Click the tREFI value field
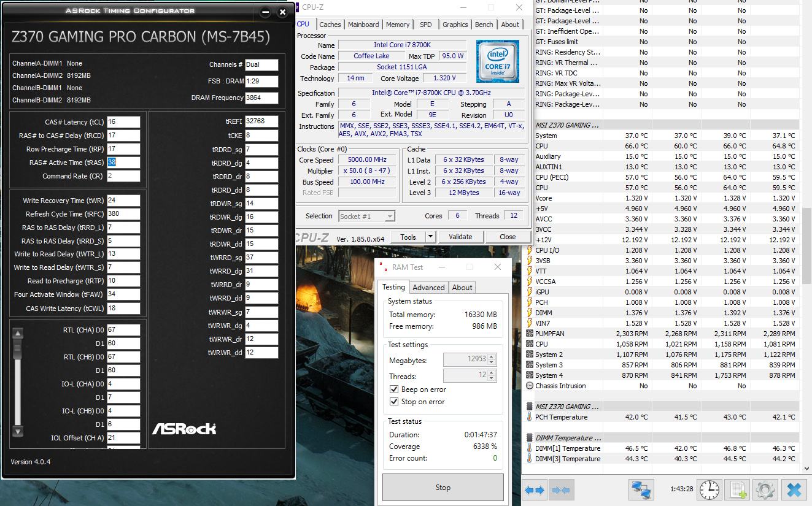 261,121
